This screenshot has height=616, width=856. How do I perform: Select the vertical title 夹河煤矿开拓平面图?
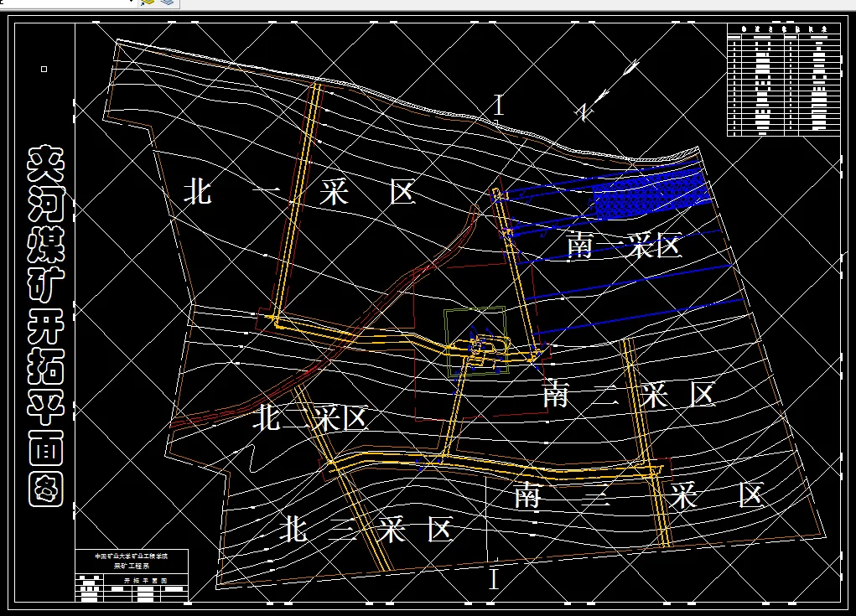46,326
